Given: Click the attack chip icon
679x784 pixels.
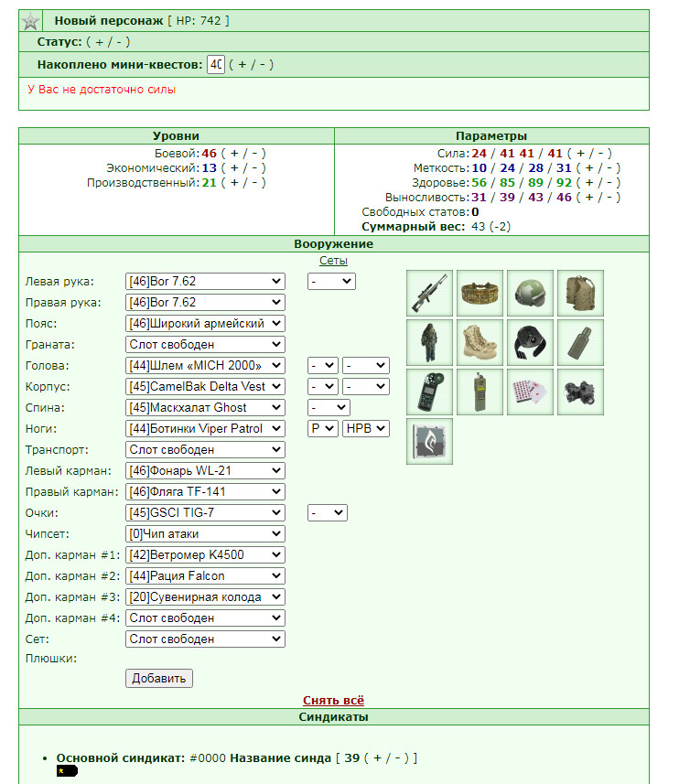Looking at the screenshot, I should point(429,442).
